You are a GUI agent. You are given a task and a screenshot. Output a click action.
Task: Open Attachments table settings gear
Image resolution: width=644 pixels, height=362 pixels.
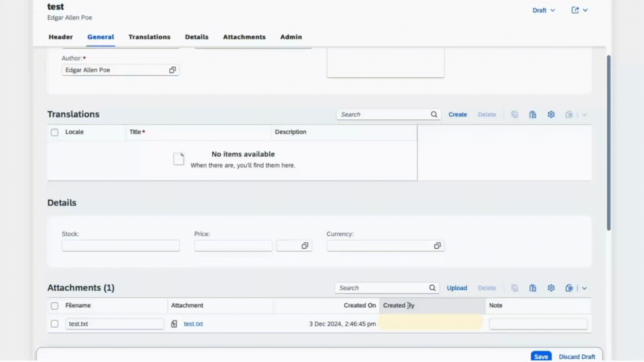(551, 288)
